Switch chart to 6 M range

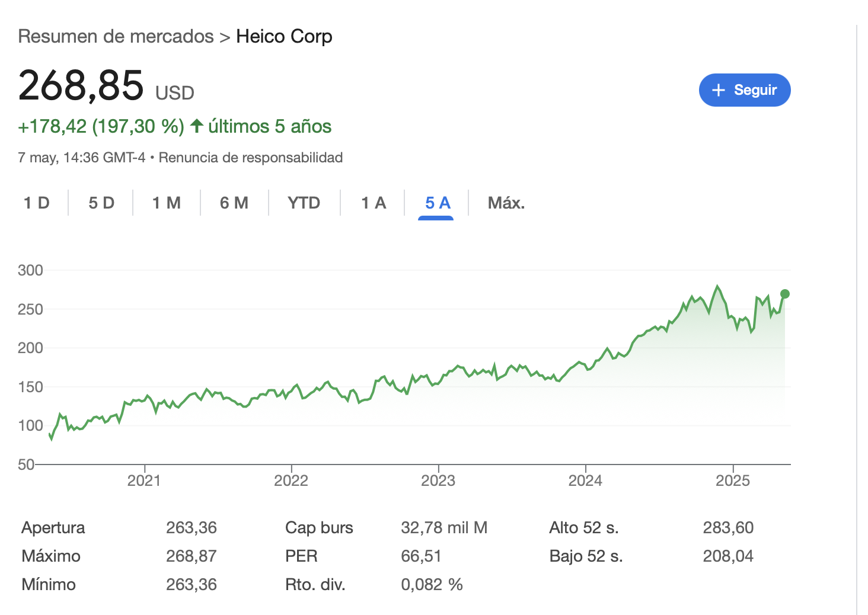coord(234,203)
